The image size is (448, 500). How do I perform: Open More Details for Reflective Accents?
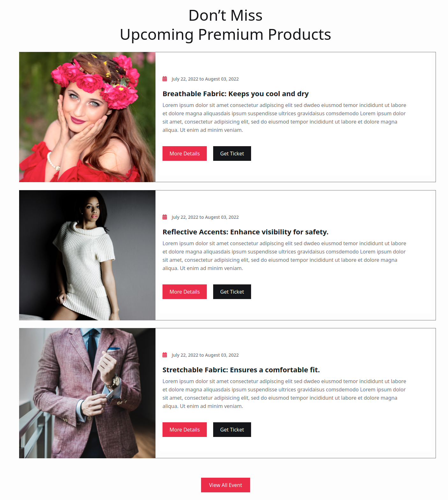click(x=184, y=292)
